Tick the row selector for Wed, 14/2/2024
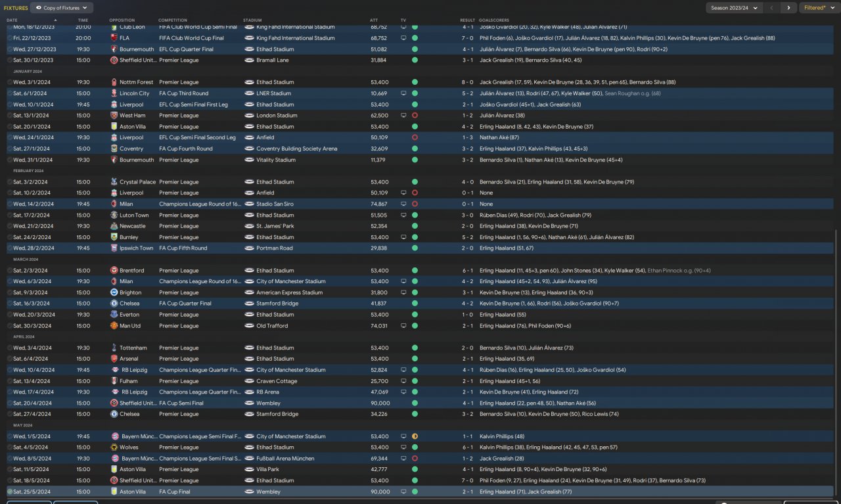The width and height of the screenshot is (841, 504). 10,204
